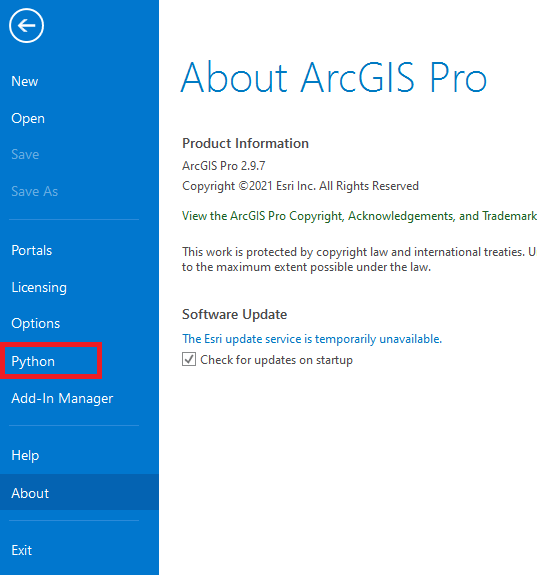The height and width of the screenshot is (575, 537).
Task: Open the Licensing page
Action: click(39, 287)
